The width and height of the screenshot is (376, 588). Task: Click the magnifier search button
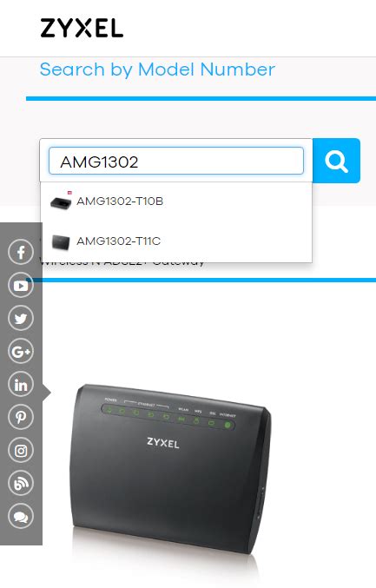click(x=336, y=161)
